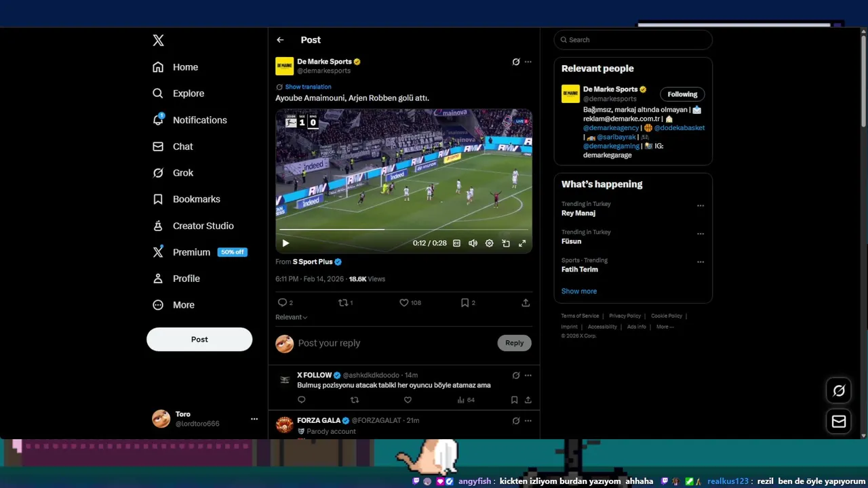This screenshot has height=488, width=868.
Task: Expand the Relevant replies sort dropdown
Action: pyautogui.click(x=291, y=317)
